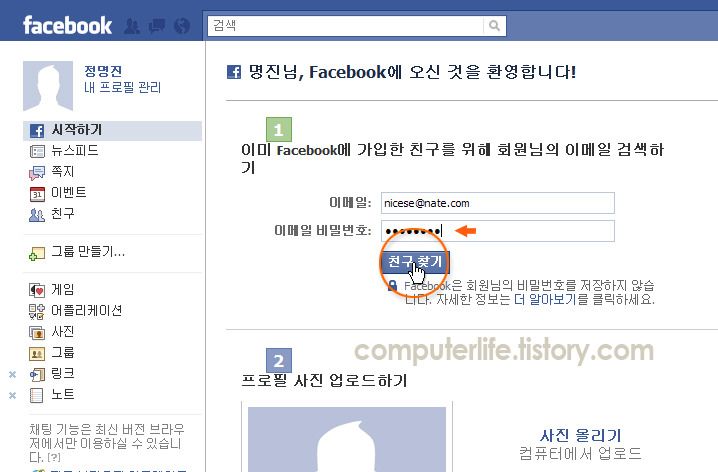This screenshot has width=718, height=472.
Task: Open the notifications globe icon
Action: pos(182,26)
